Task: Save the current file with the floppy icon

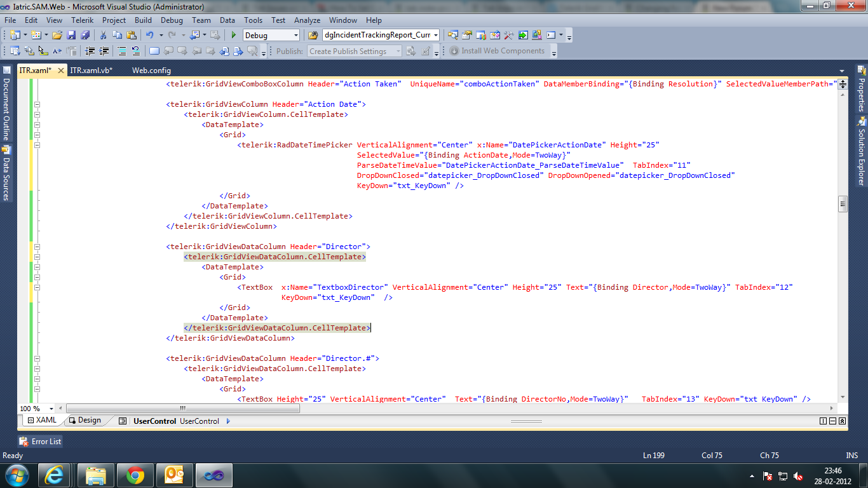Action: click(x=71, y=35)
